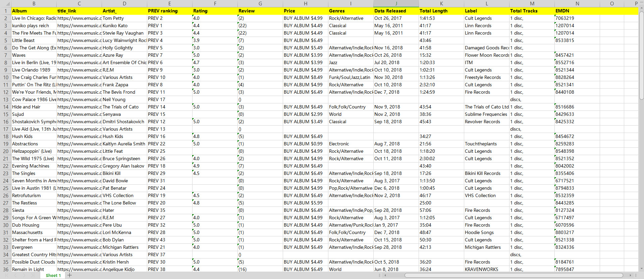The image size is (644, 279).
Task: Click the PREV ranking header cell
Action: pos(170,11)
